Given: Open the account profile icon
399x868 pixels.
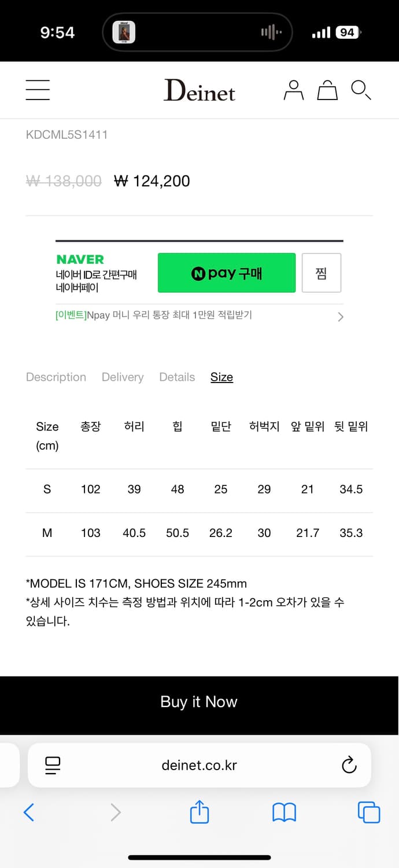Looking at the screenshot, I should click(x=294, y=90).
